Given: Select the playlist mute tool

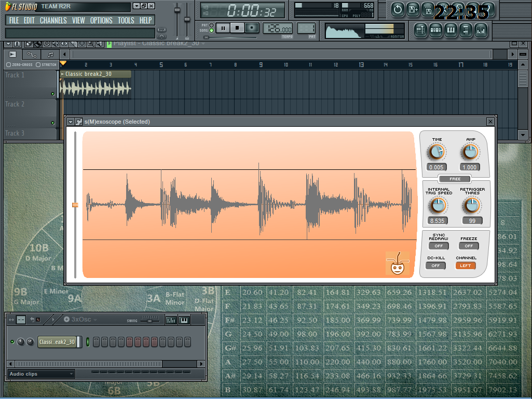Looking at the screenshot, I should pos(56,44).
